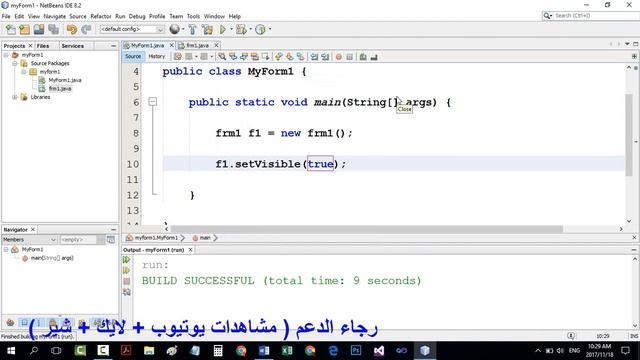640x360 pixels.
Task: Collapse the myForm1 project node
Action: point(6,55)
